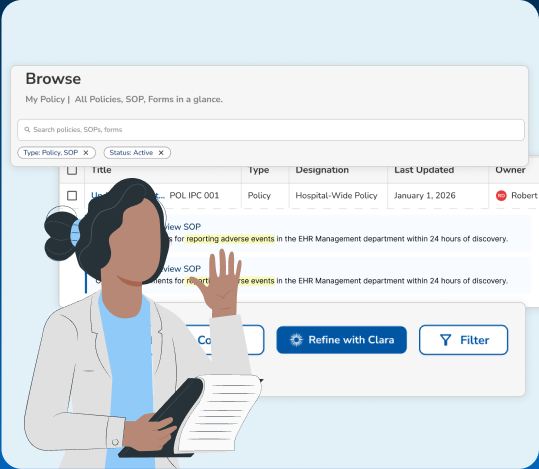Click the Hospital-Wide Policy designation cell
The height and width of the screenshot is (469, 539).
tap(337, 196)
